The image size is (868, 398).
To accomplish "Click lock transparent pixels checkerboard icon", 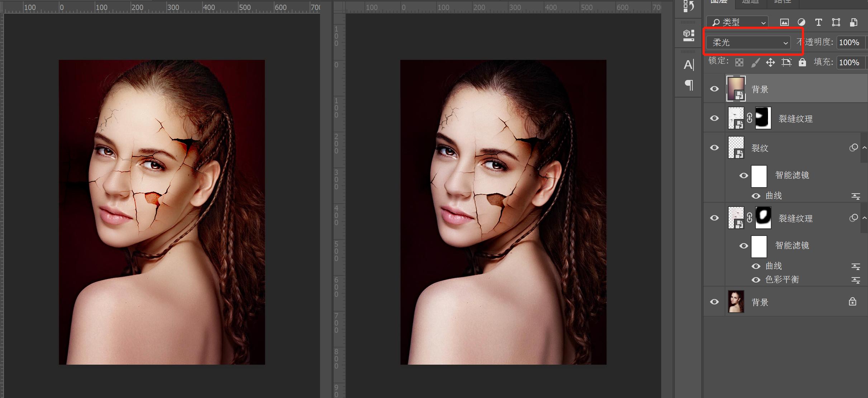I will click(739, 62).
